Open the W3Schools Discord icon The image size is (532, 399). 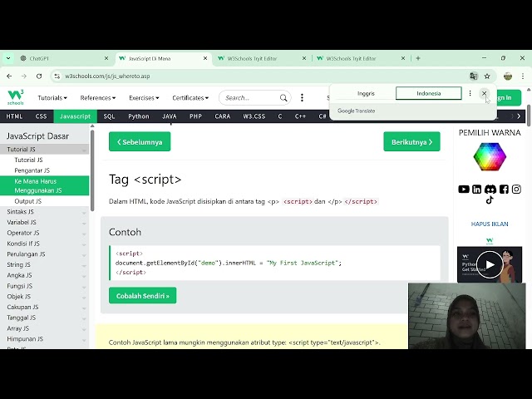tap(490, 189)
